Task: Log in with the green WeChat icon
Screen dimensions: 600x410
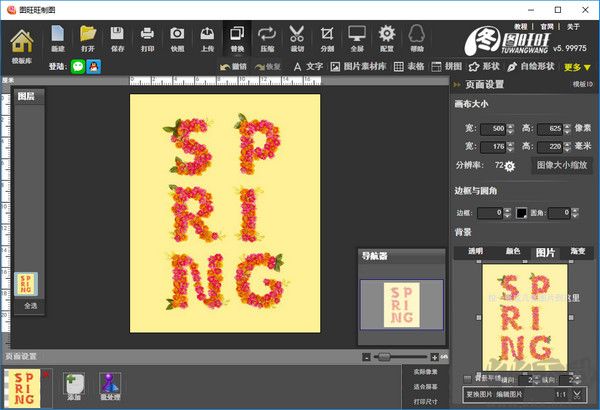Action: tap(78, 67)
